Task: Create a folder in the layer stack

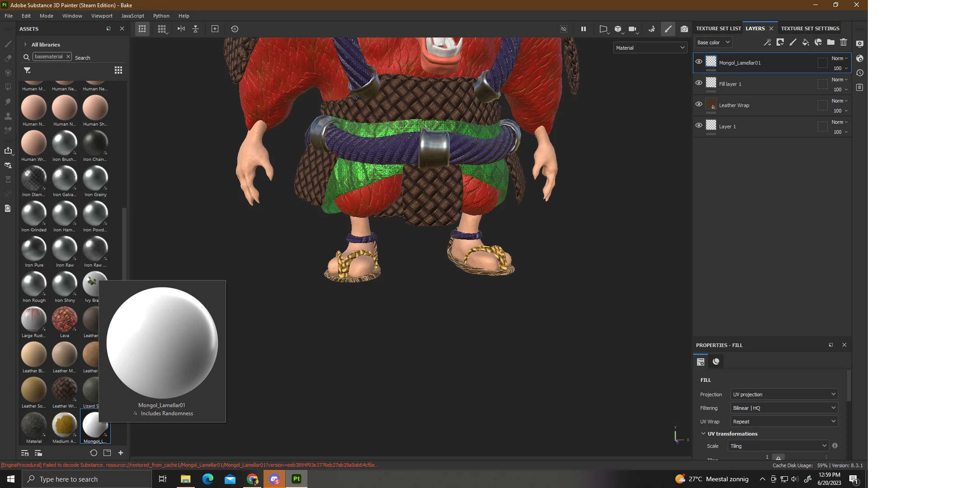Action: pos(831,42)
